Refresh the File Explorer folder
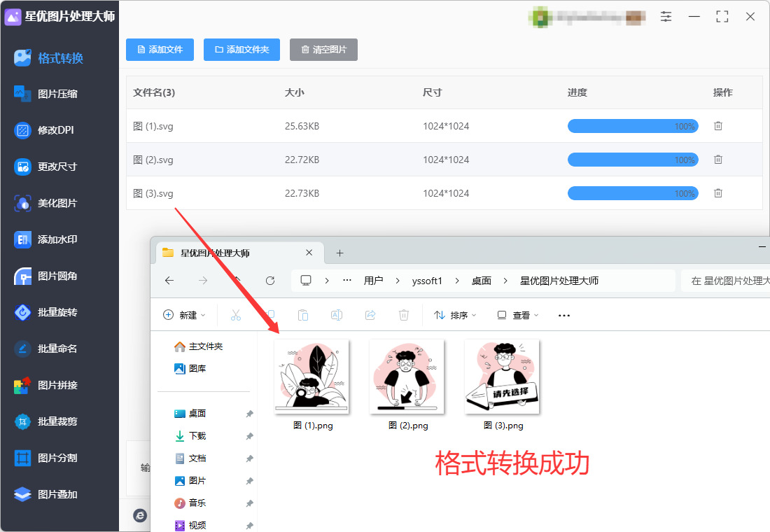Image resolution: width=770 pixels, height=532 pixels. click(x=270, y=281)
